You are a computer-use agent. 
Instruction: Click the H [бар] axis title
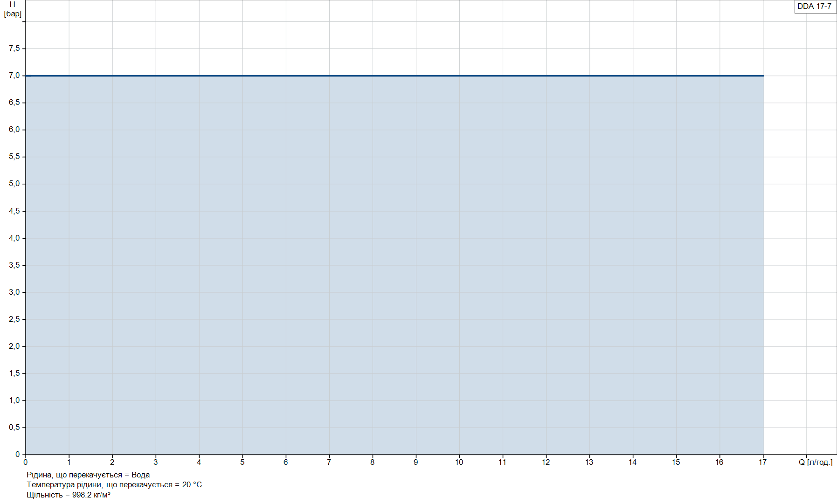[13, 9]
